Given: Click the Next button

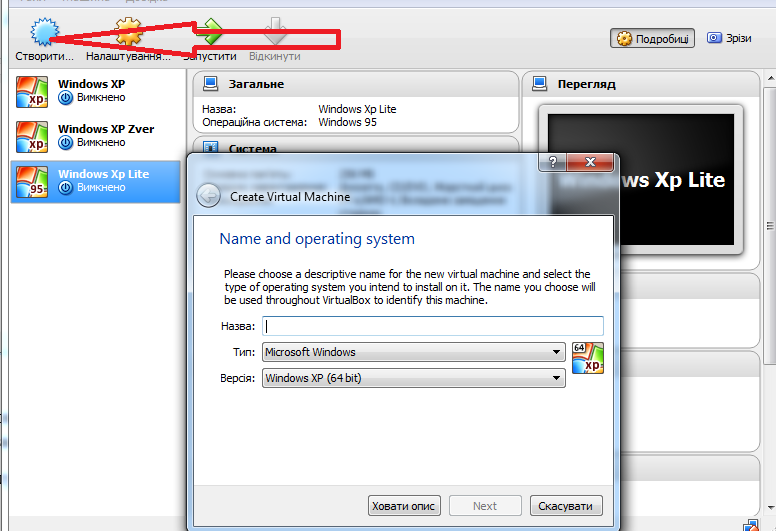Looking at the screenshot, I should (485, 506).
